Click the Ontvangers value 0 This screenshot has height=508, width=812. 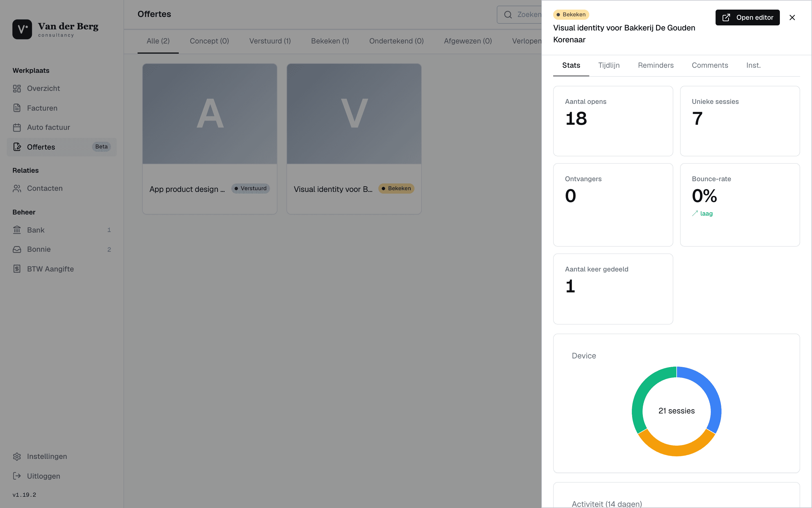570,196
